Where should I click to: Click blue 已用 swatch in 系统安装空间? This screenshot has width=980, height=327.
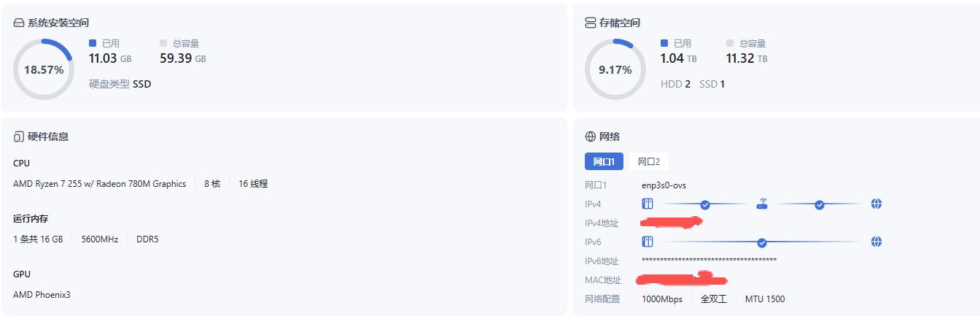coord(93,43)
